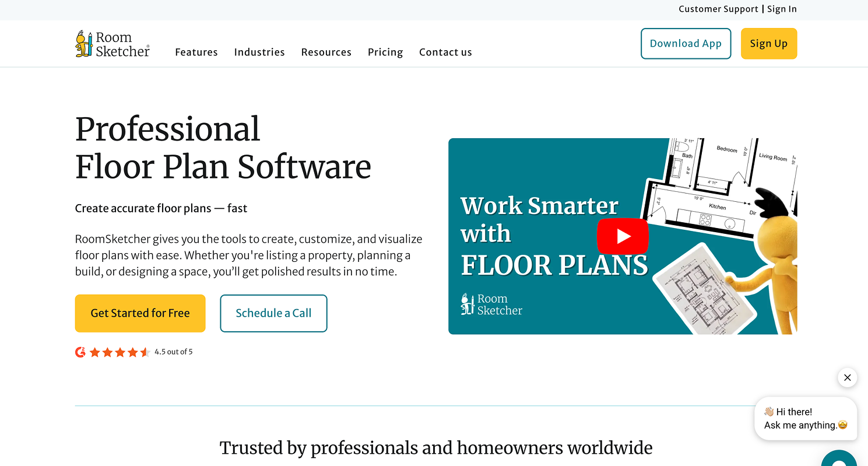The width and height of the screenshot is (868, 466).
Task: Click the RoomSketcher logo
Action: (113, 44)
